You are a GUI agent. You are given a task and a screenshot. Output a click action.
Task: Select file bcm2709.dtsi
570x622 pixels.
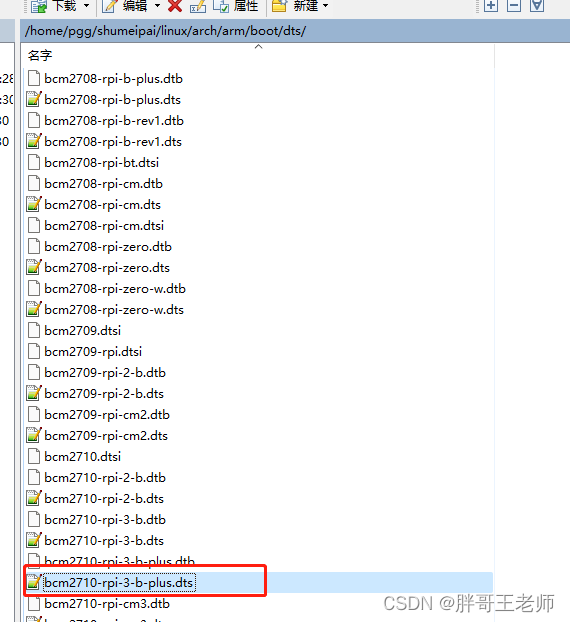click(74, 330)
